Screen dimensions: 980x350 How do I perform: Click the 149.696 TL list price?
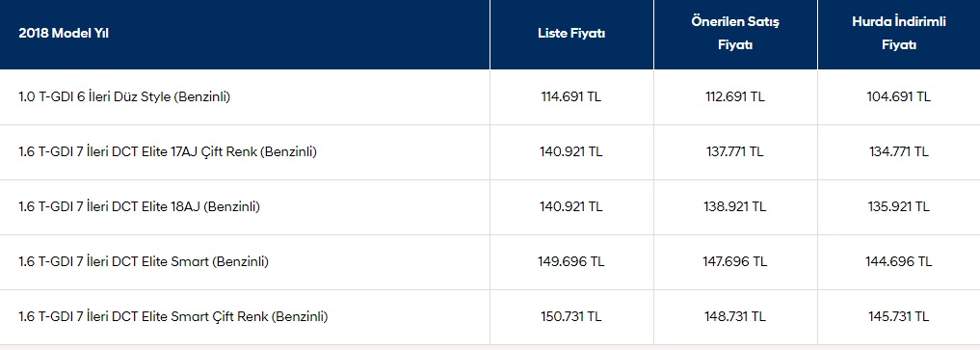pyautogui.click(x=571, y=262)
